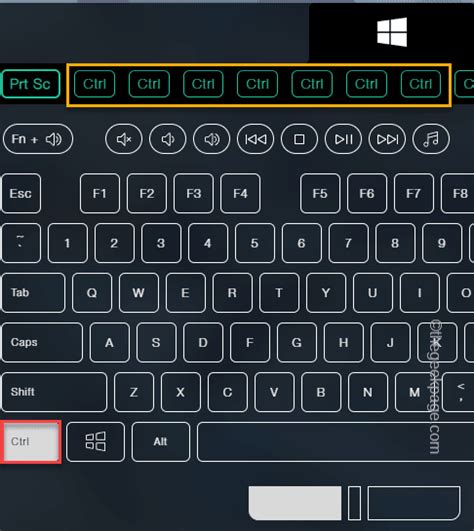The image size is (474, 531).
Task: Click the play/pause media key
Action: [343, 139]
